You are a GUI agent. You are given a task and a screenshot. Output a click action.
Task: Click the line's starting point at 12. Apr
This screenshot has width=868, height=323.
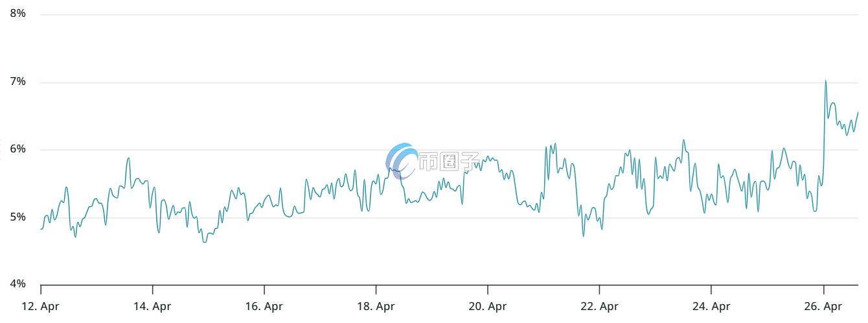point(41,229)
